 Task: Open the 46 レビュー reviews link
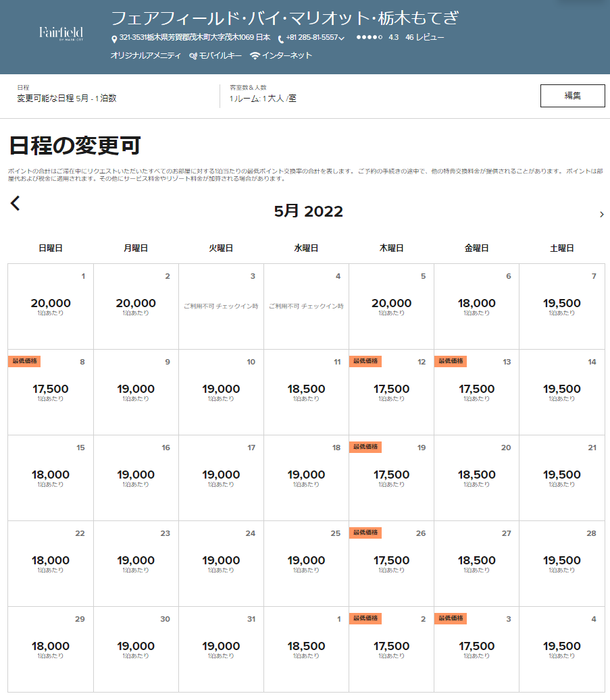[x=424, y=38]
